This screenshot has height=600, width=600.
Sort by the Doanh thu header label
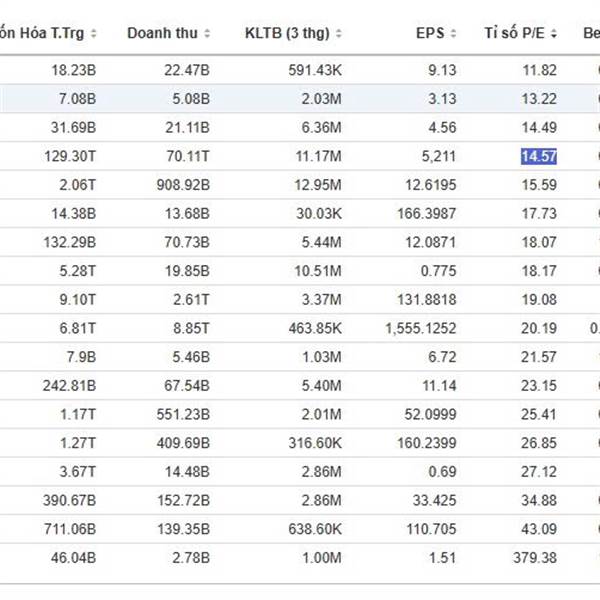click(x=162, y=33)
